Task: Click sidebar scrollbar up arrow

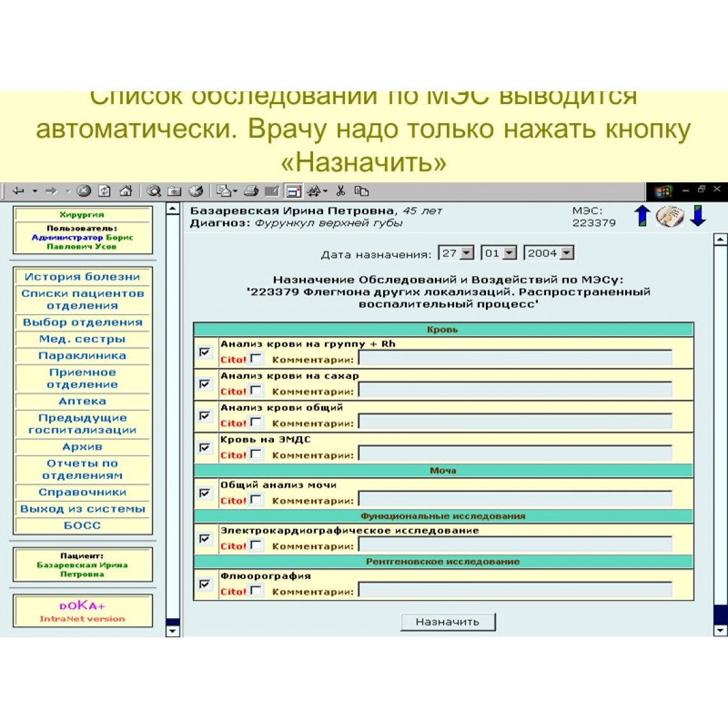Action: pos(172,208)
